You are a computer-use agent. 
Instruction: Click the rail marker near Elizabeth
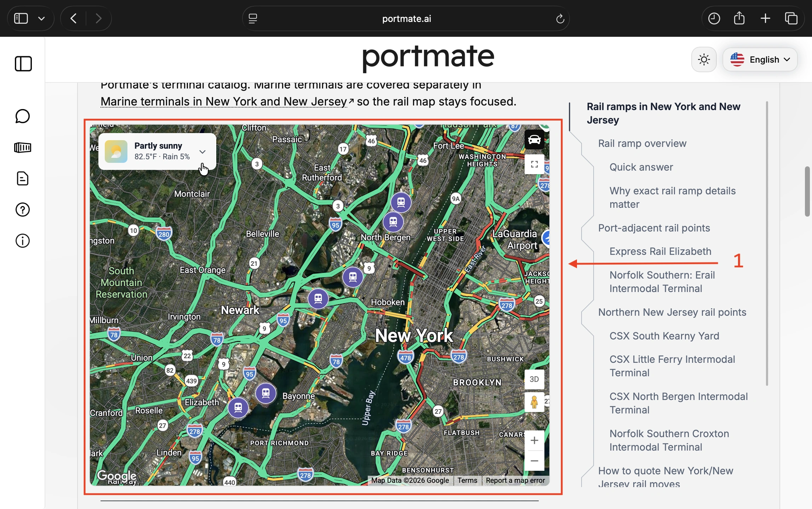pos(238,408)
